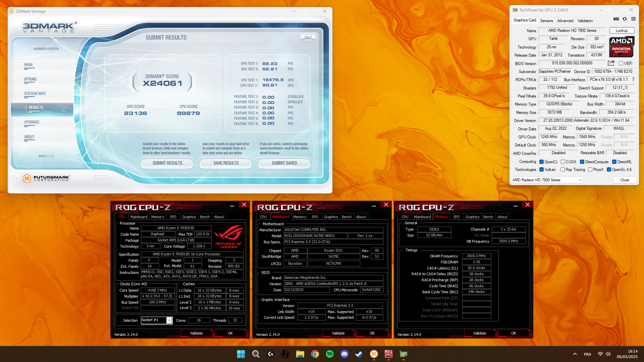Viewport: 644px width, 362px height.
Task: Open UPGRADE in 3DMark sidebar
Action: click(32, 122)
